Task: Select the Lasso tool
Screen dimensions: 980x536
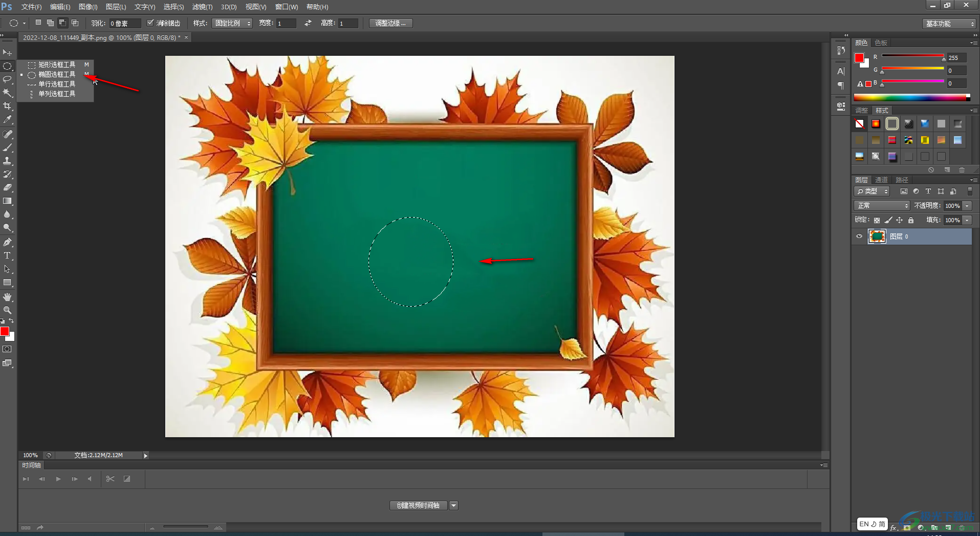Action: [7, 79]
